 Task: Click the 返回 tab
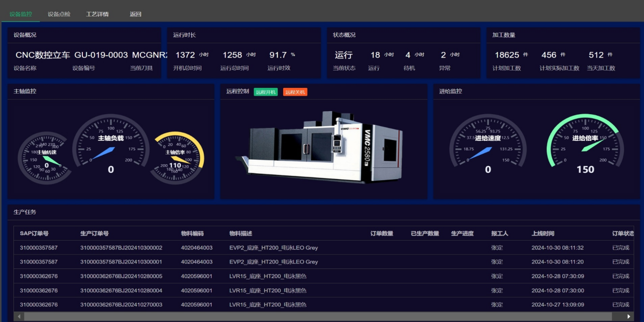click(135, 14)
